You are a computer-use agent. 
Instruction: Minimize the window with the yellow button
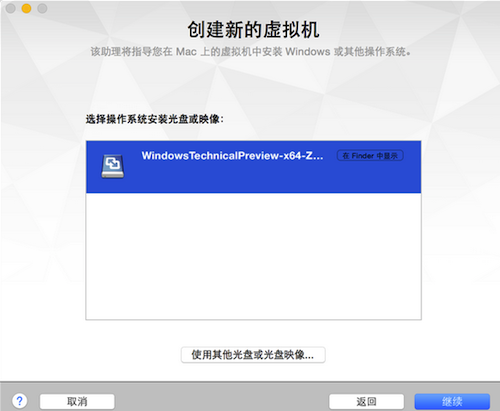(26, 8)
